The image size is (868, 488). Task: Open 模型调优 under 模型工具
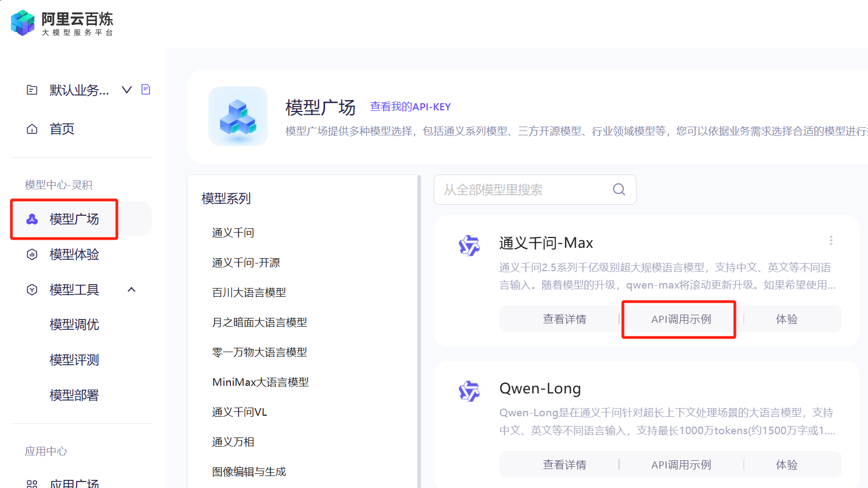pos(74,324)
